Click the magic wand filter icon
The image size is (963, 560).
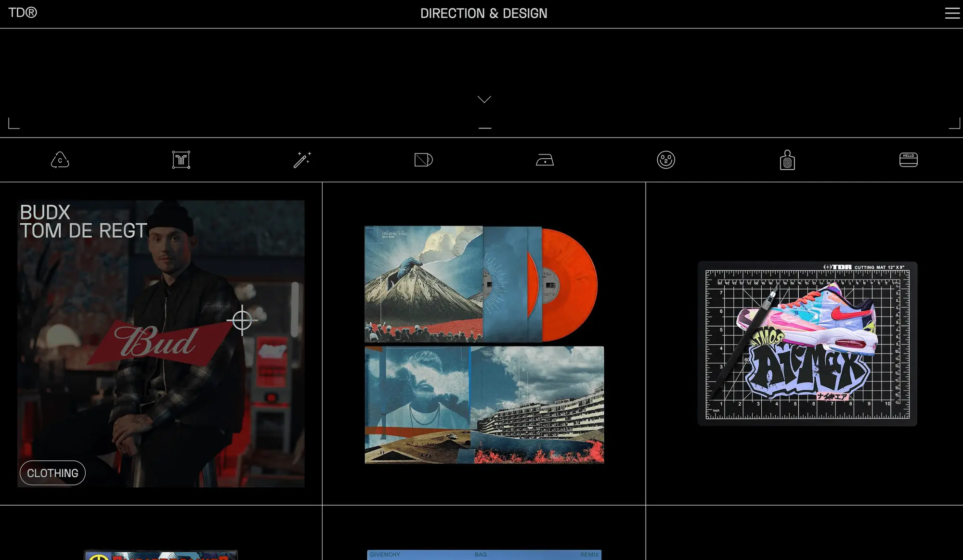302,160
